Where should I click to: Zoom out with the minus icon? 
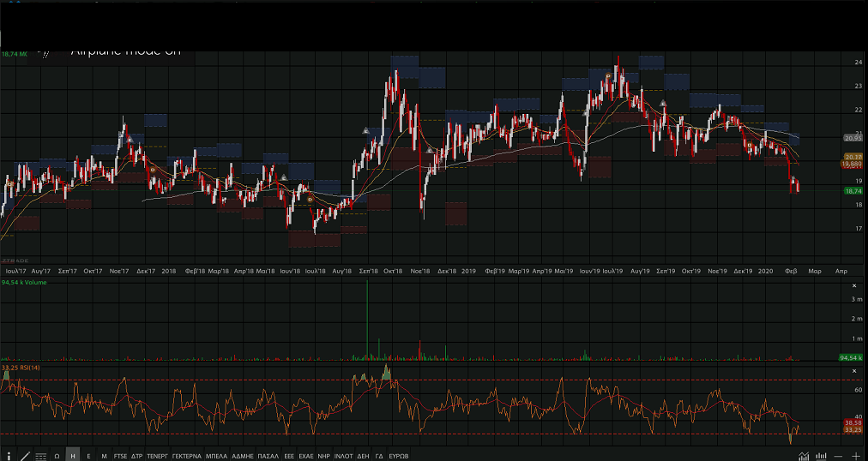(x=838, y=456)
